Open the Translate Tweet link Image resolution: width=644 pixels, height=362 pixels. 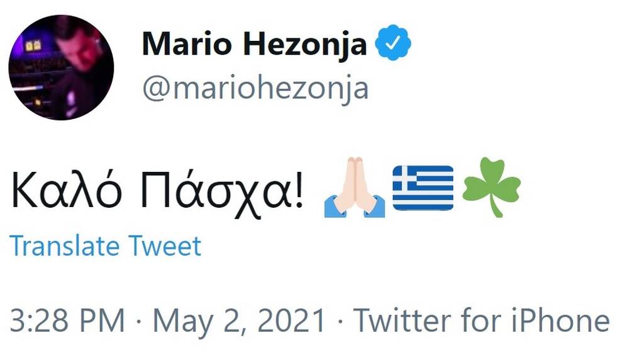(106, 246)
